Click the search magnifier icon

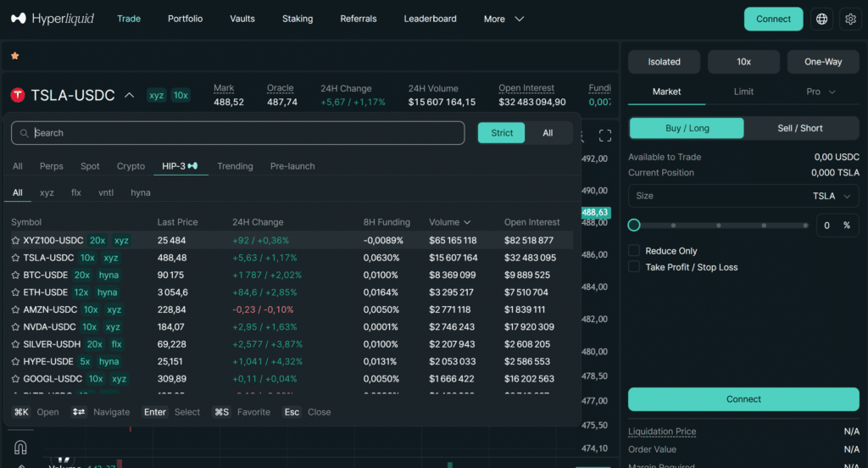24,133
